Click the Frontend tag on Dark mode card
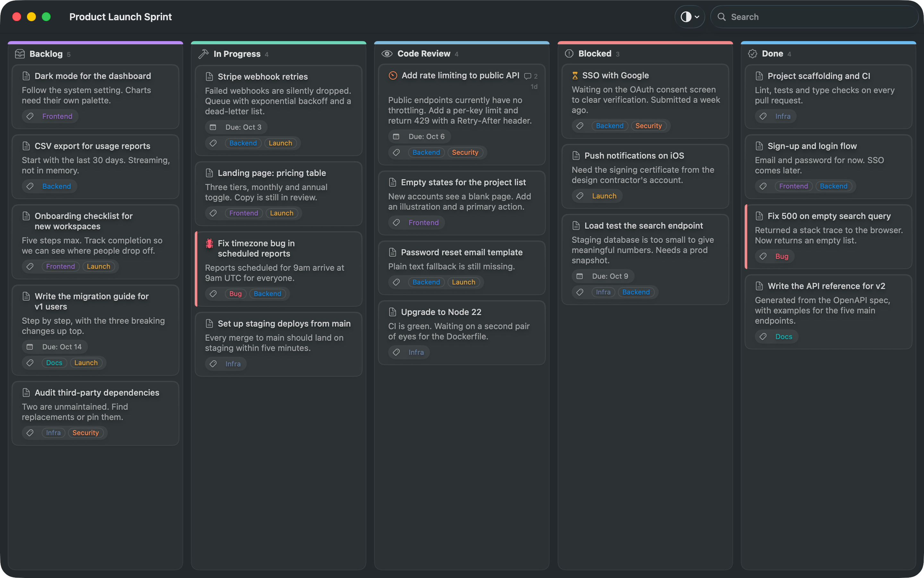The image size is (924, 578). click(x=57, y=116)
